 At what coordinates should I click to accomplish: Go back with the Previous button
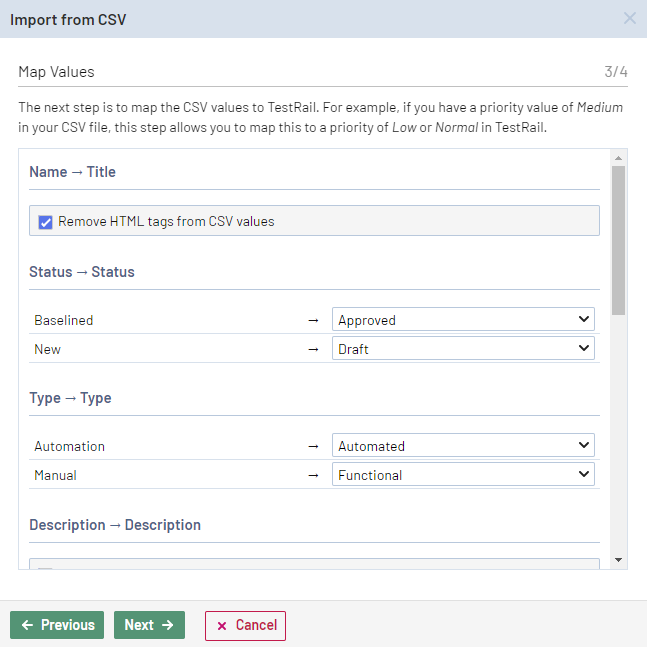(58, 625)
